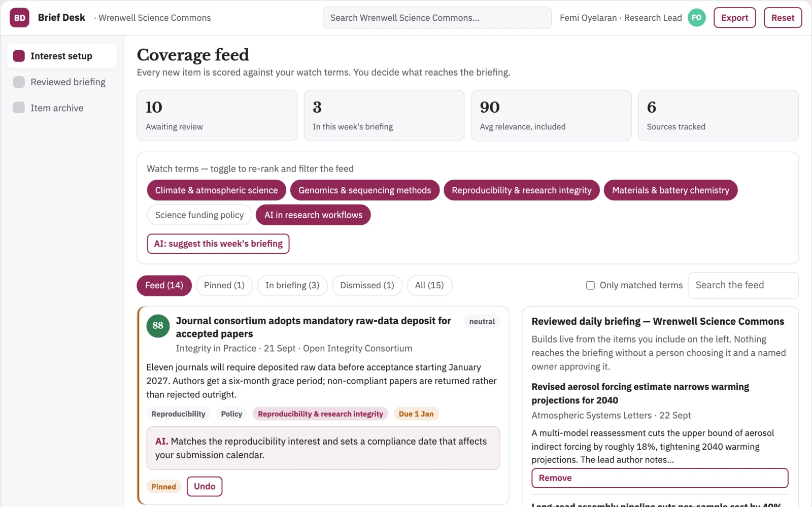Image resolution: width=812 pixels, height=507 pixels.
Task: Click Femi Oyelaran · Research Lead text
Action: pos(621,18)
